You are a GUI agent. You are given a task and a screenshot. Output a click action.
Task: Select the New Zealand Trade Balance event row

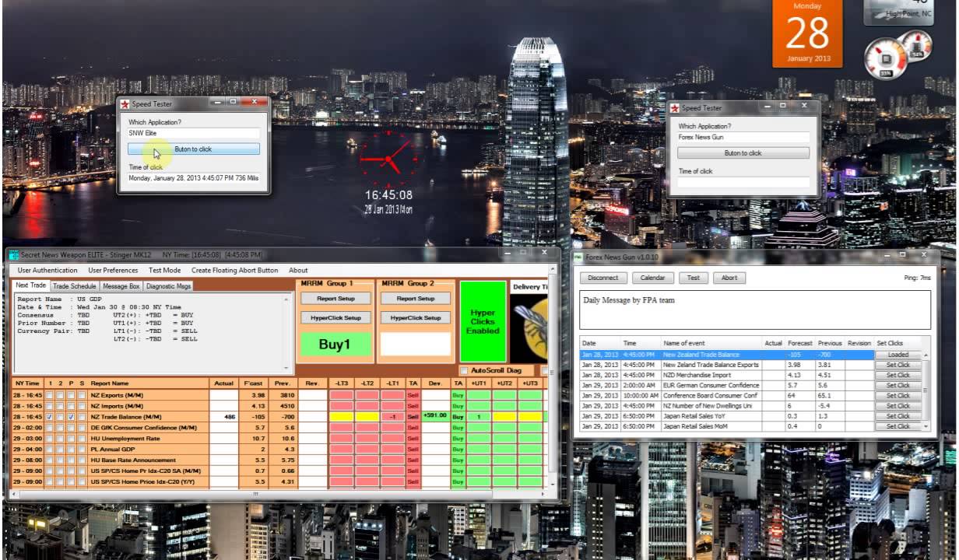[726, 355]
